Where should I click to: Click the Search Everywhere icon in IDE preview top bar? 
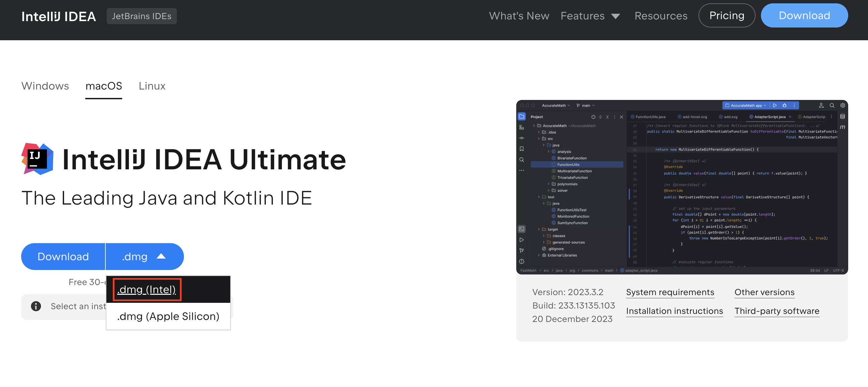832,105
